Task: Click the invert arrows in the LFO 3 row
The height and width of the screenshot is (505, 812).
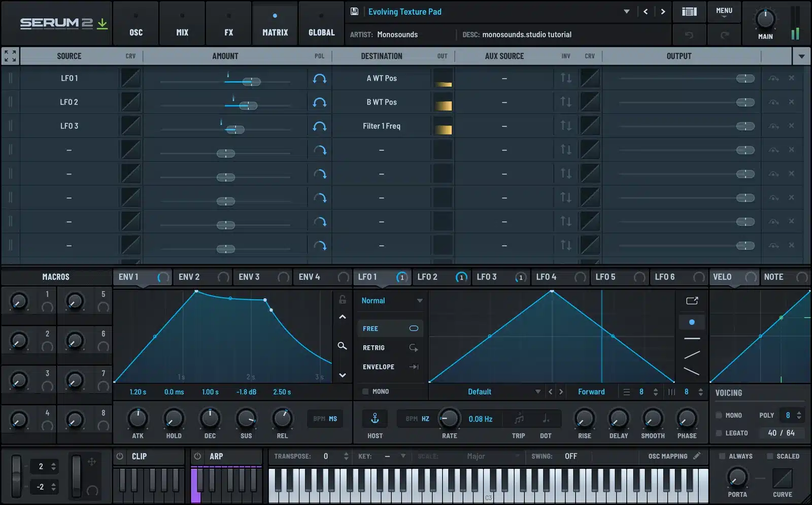Action: click(566, 125)
